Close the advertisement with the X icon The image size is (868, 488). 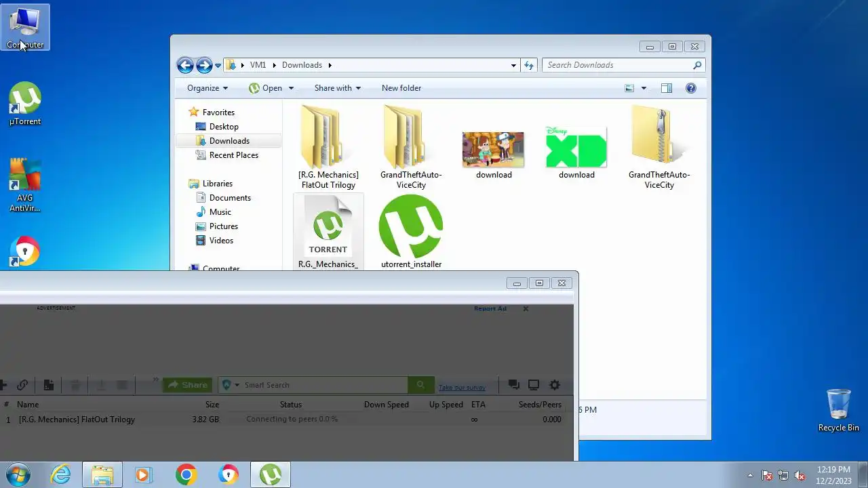point(526,308)
